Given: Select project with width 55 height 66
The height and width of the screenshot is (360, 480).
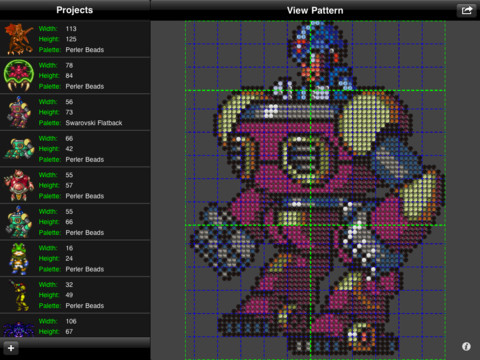Looking at the screenshot, I should [x=75, y=222].
